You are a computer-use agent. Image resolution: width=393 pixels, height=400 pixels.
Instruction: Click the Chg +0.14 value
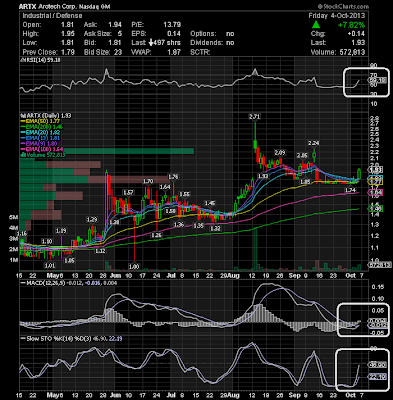(356, 34)
